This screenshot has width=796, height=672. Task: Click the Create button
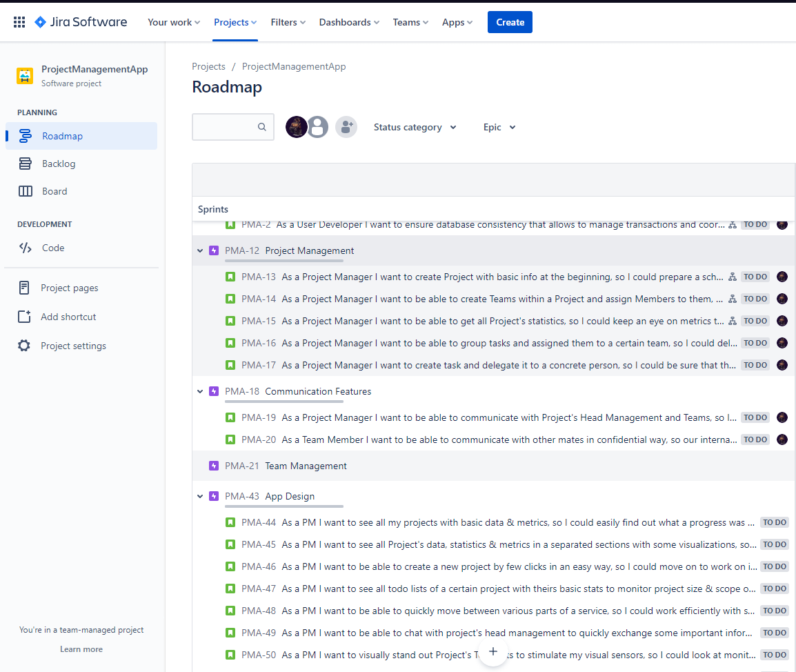pyautogui.click(x=510, y=22)
